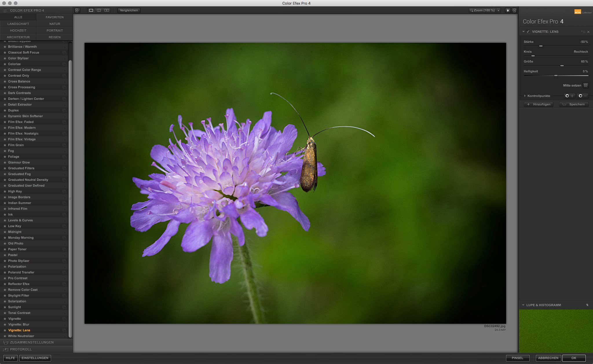Add a negative control point

(583, 96)
